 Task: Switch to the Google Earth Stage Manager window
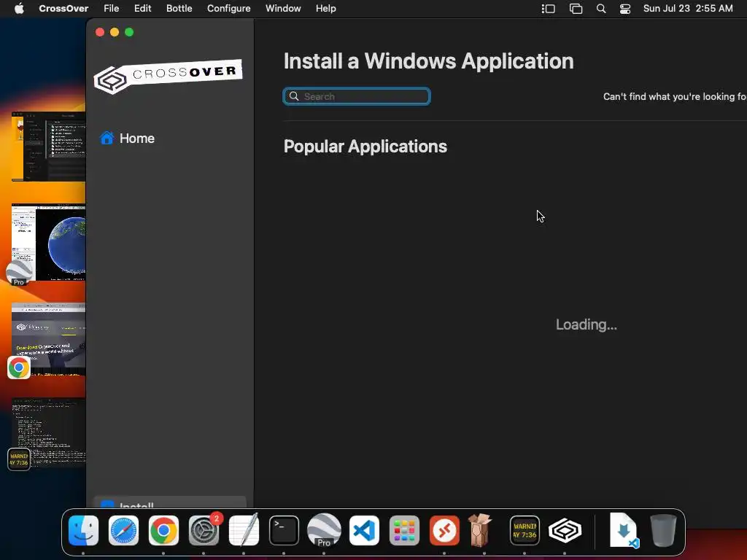click(49, 242)
